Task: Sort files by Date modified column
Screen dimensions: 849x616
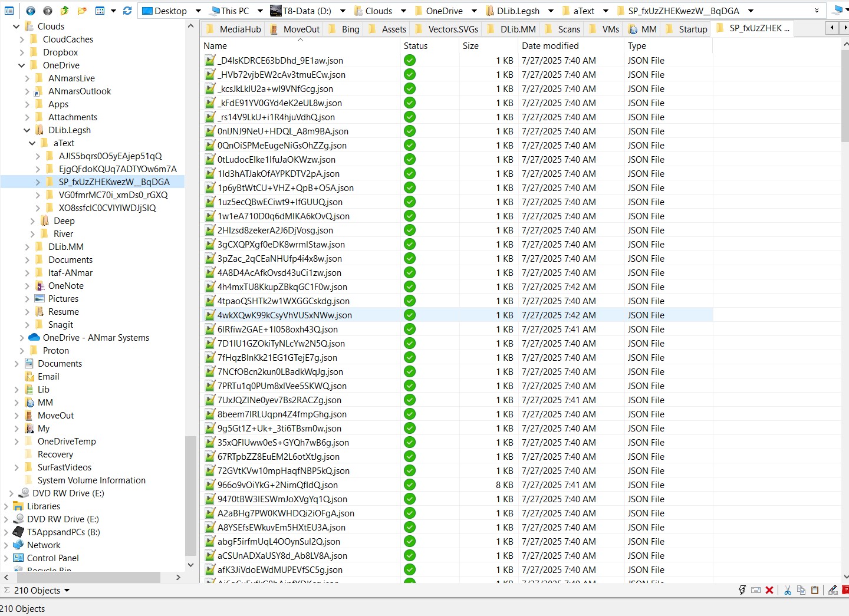Action: click(x=550, y=45)
